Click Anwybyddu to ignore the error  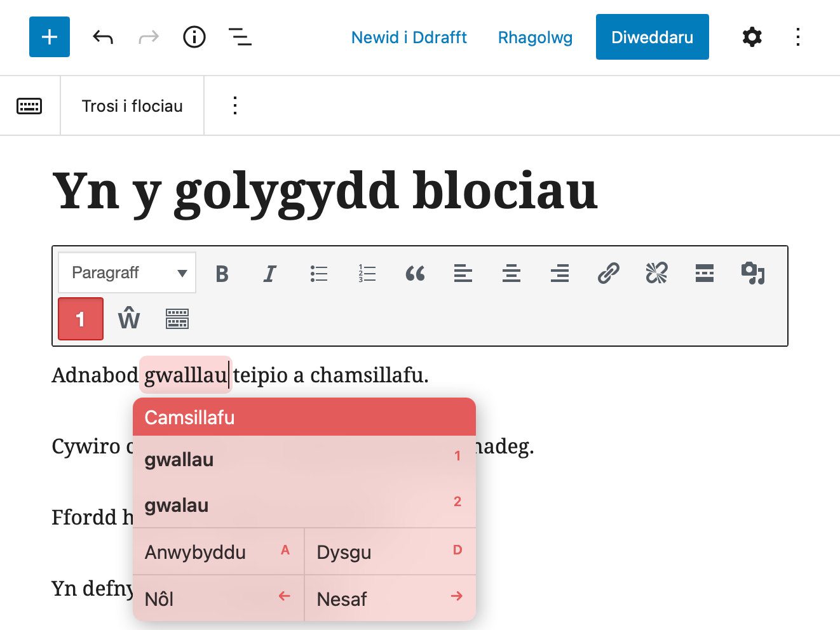[x=219, y=552]
